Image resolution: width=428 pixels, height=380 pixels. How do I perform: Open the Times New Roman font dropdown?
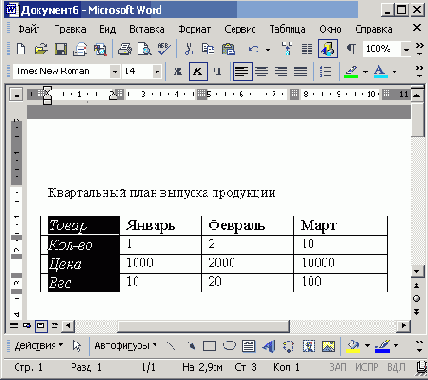[114, 71]
